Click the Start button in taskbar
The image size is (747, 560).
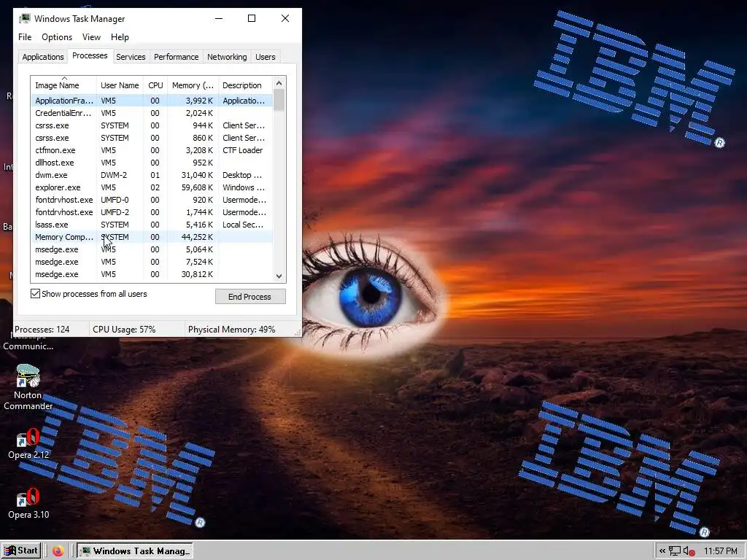[21, 551]
